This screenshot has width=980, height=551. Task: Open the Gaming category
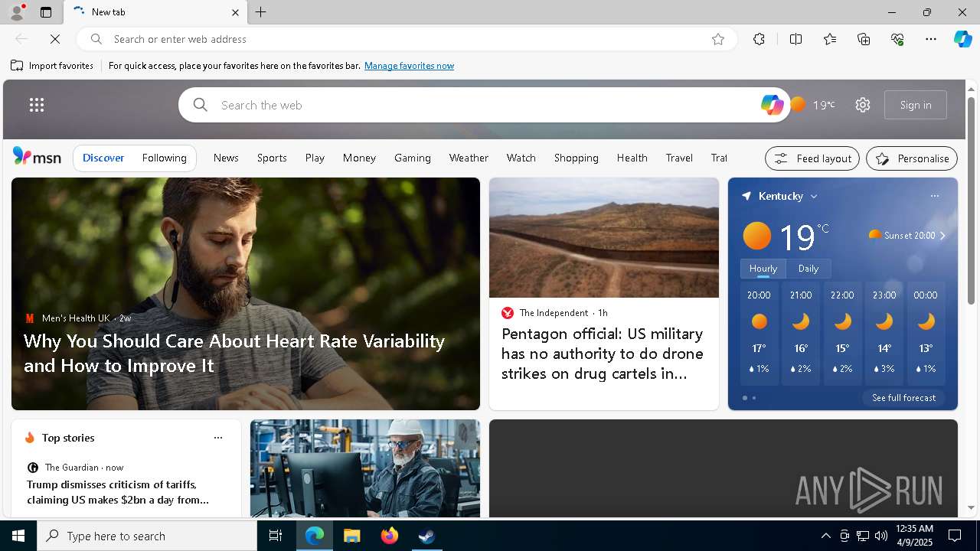coord(413,158)
